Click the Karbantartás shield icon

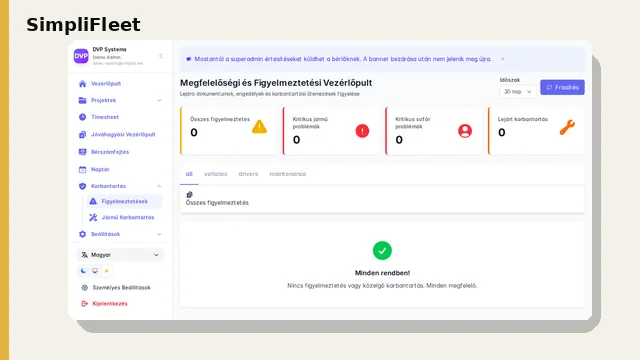click(82, 186)
